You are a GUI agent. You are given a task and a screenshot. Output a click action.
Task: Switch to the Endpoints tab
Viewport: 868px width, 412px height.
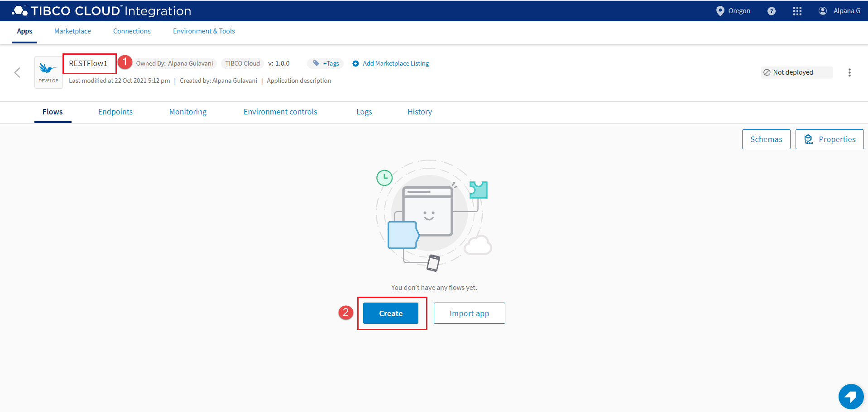(115, 112)
